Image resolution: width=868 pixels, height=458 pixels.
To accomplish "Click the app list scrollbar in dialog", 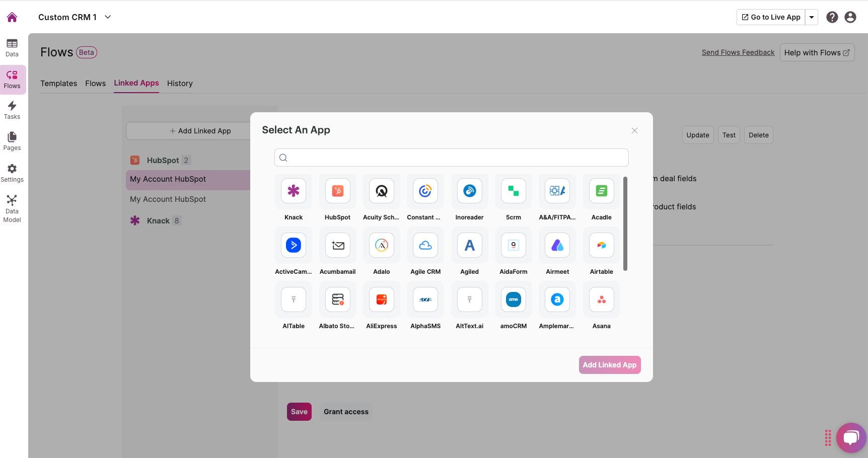I will pos(625,223).
